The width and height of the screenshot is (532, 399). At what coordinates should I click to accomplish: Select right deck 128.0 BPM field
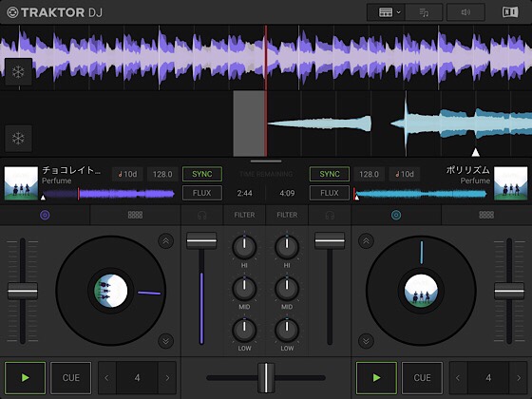(370, 174)
